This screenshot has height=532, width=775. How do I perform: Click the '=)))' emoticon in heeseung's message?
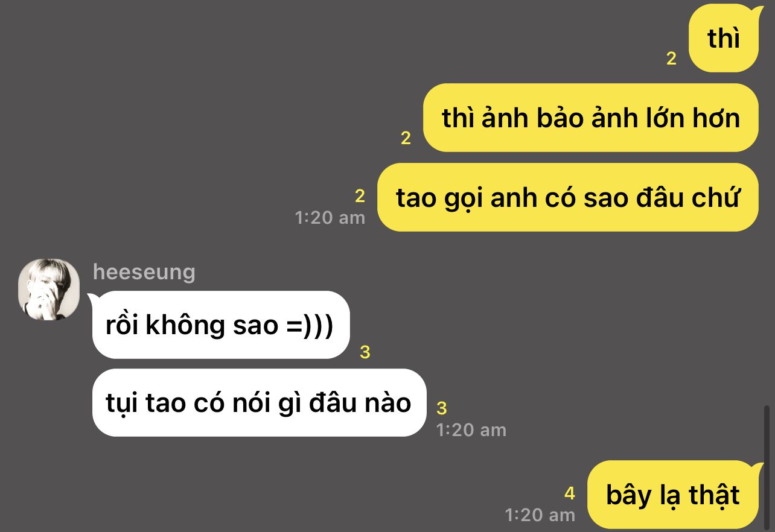[308, 326]
